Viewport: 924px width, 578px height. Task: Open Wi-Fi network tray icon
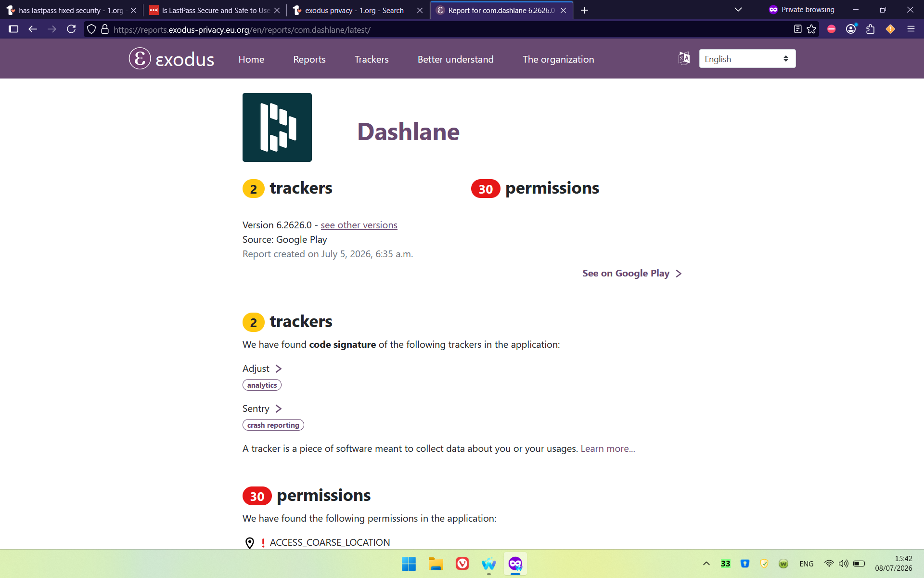click(829, 564)
